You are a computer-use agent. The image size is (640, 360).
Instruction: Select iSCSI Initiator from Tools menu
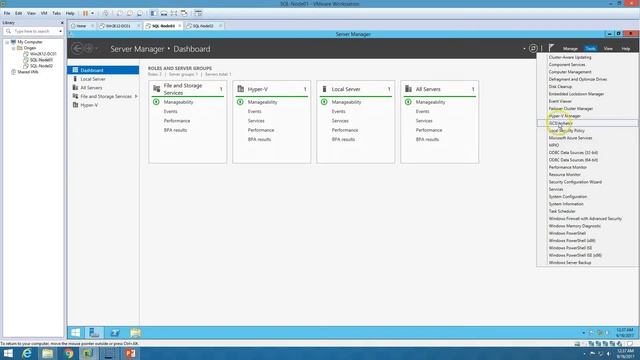[x=587, y=123]
